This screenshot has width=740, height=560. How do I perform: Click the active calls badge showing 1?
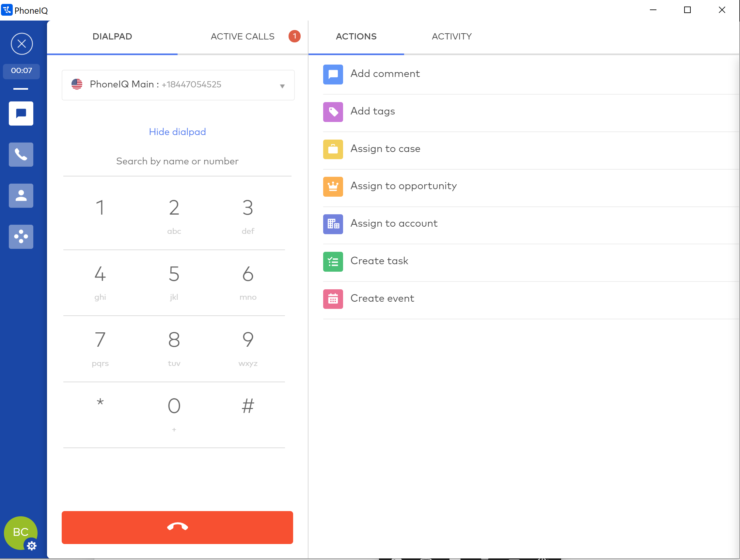click(294, 36)
